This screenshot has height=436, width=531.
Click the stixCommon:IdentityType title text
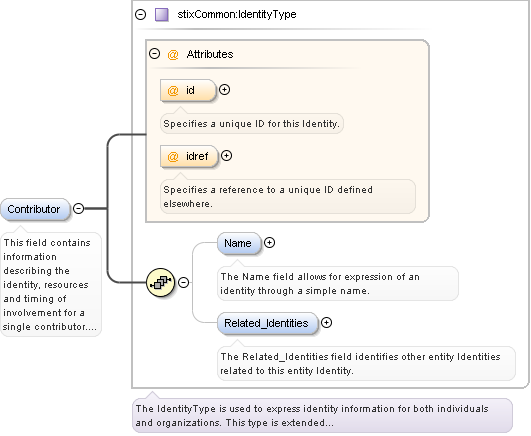237,15
